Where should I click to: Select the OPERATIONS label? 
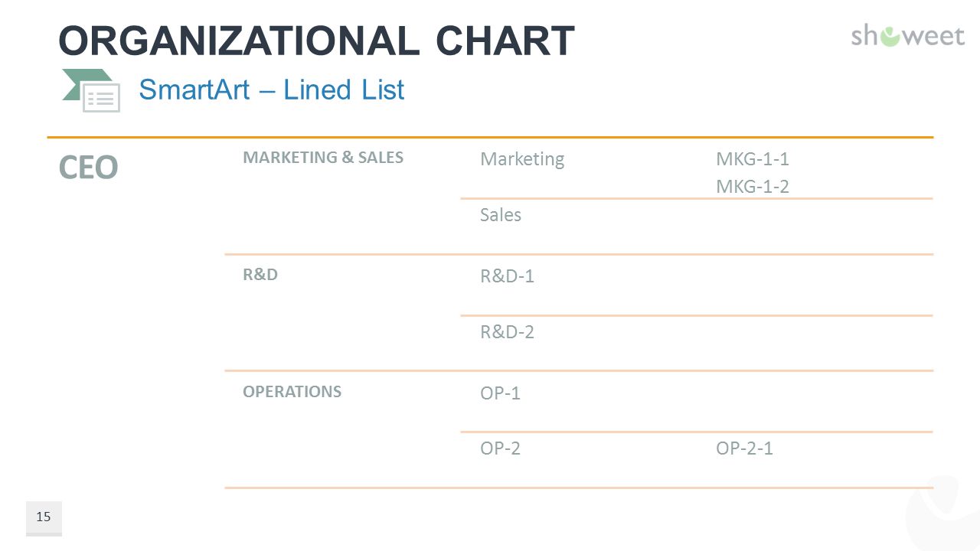pyautogui.click(x=292, y=392)
